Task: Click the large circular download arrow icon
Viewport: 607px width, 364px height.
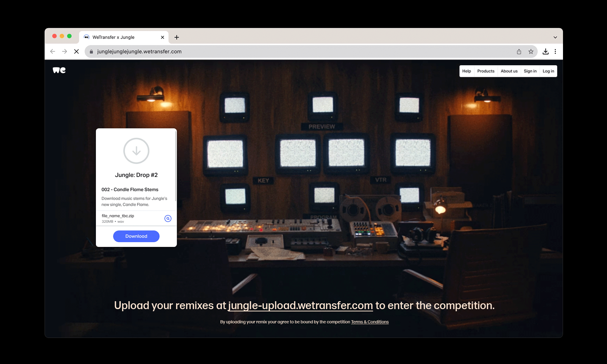Action: point(136,151)
